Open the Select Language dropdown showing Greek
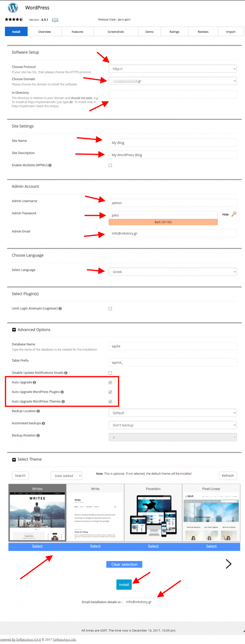245x644 pixels. click(x=173, y=272)
